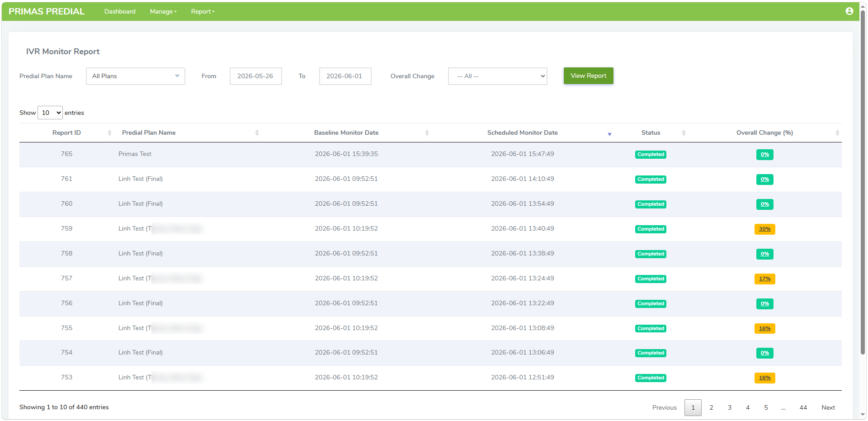
Task: Open 16% change for report 755
Action: tap(764, 329)
